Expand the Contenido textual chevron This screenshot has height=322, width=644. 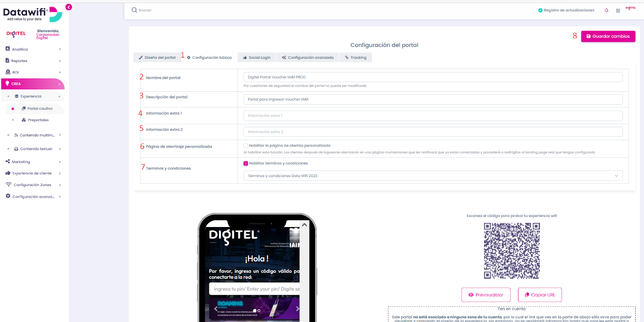coord(60,149)
